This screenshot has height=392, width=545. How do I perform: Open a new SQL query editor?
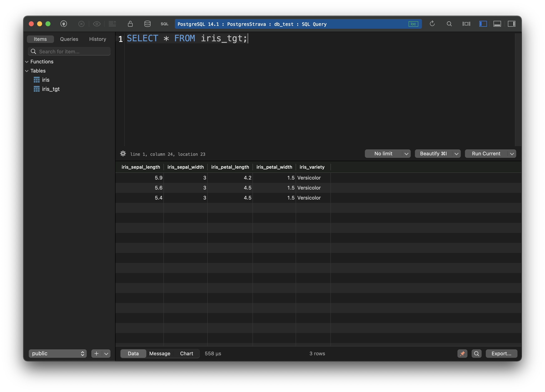(164, 24)
